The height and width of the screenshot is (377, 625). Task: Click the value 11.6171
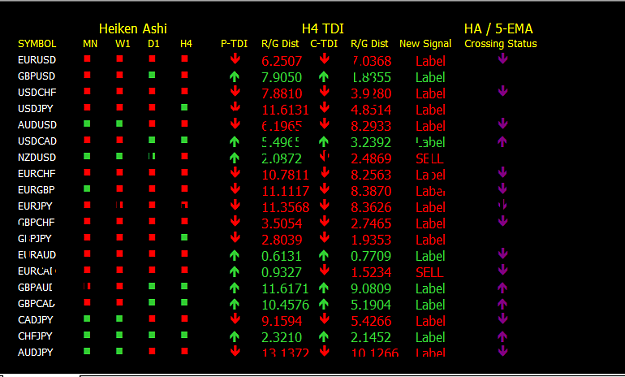click(x=285, y=289)
